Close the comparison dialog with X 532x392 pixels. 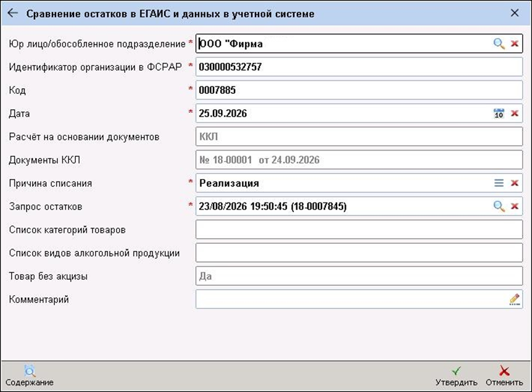pos(514,13)
